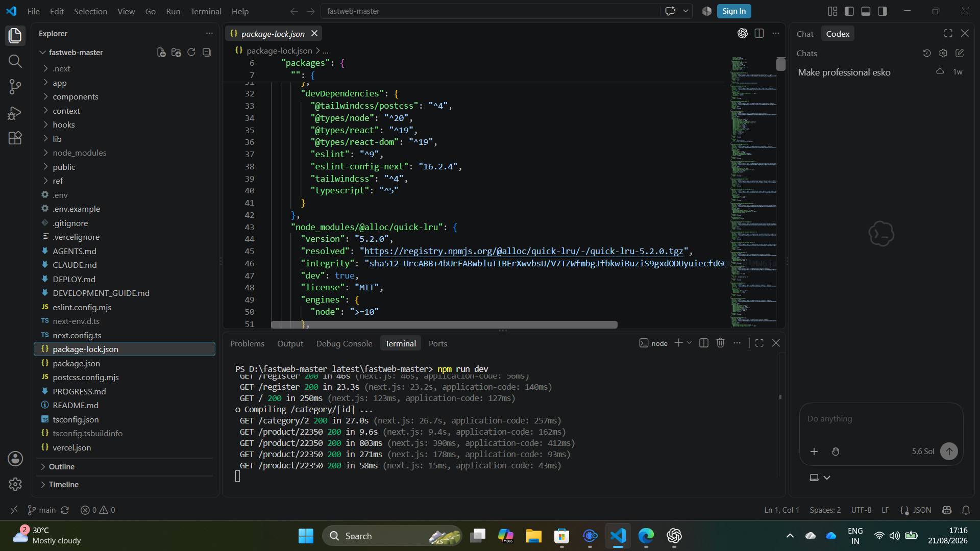Kill the terminal with trash icon

click(720, 343)
